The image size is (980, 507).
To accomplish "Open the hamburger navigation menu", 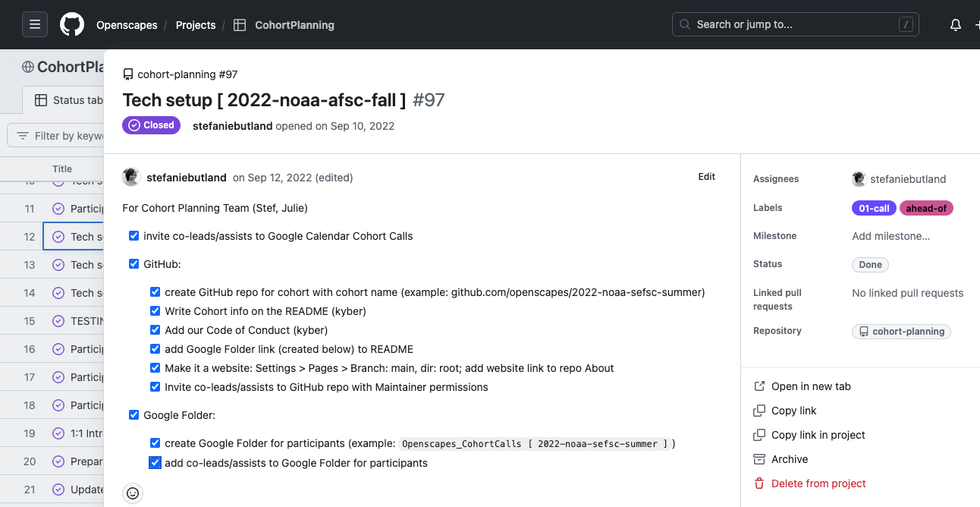I will 35,24.
